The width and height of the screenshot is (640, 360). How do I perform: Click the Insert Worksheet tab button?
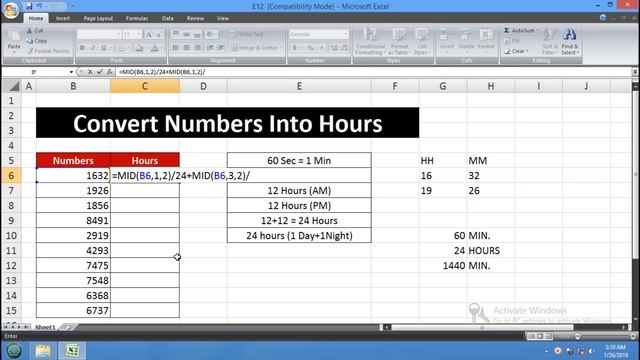point(67,327)
